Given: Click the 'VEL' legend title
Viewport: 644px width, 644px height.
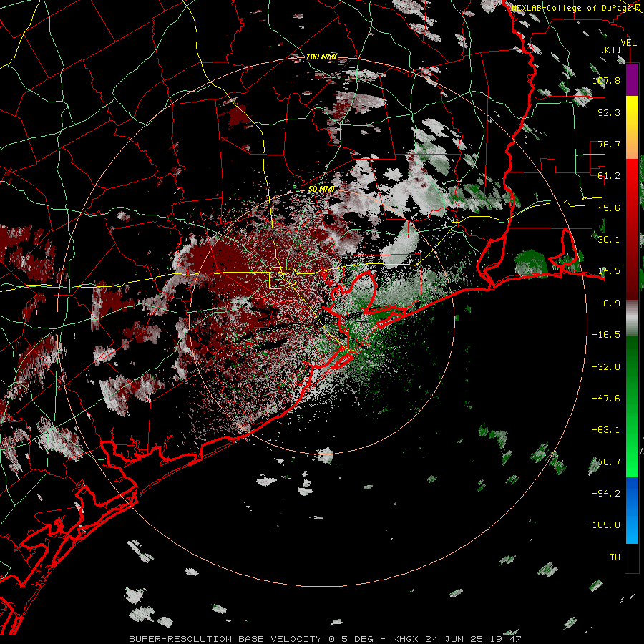Looking at the screenshot, I should (628, 43).
